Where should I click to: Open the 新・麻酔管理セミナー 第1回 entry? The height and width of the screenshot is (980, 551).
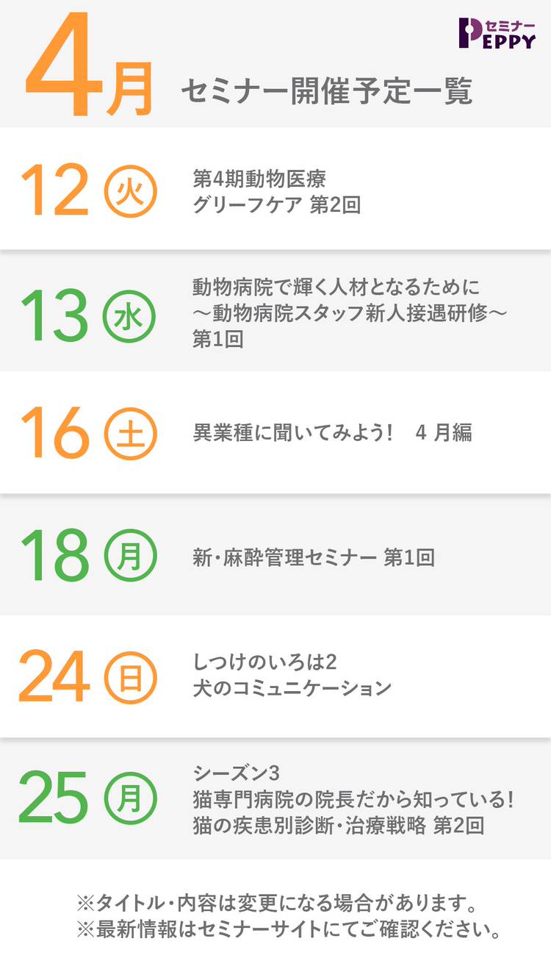click(x=313, y=557)
